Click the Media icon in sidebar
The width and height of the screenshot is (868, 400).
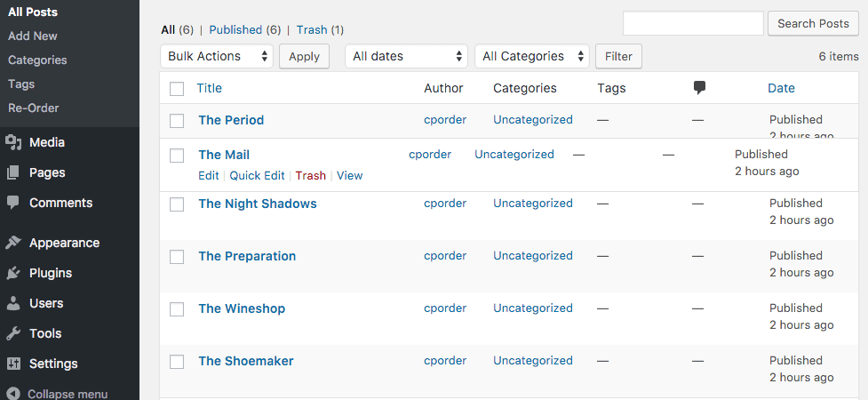pyautogui.click(x=13, y=142)
